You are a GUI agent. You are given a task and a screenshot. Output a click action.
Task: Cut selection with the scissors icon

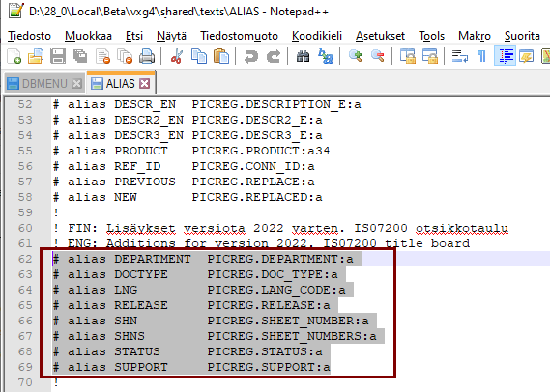(x=177, y=56)
